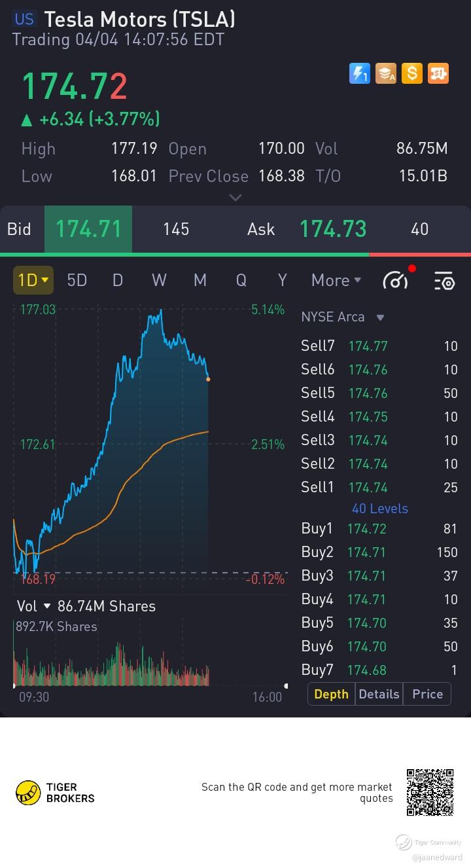Tap the 172.61 chart axis label
Screen dimensions: 471x868
point(38,444)
